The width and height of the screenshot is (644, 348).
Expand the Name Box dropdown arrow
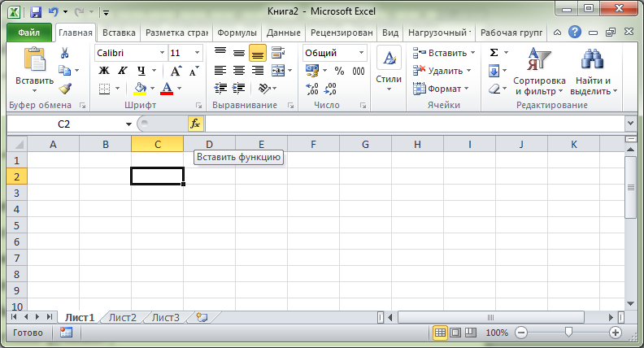pos(128,124)
